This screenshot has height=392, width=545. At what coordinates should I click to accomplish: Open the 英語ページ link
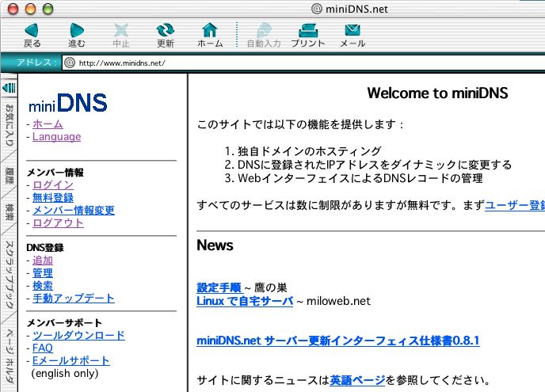point(357,380)
